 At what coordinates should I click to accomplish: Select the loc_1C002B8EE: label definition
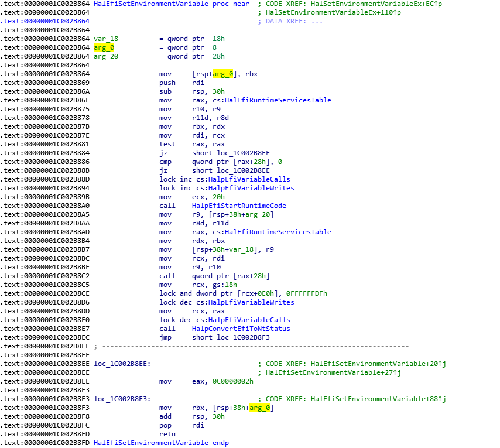(x=122, y=364)
